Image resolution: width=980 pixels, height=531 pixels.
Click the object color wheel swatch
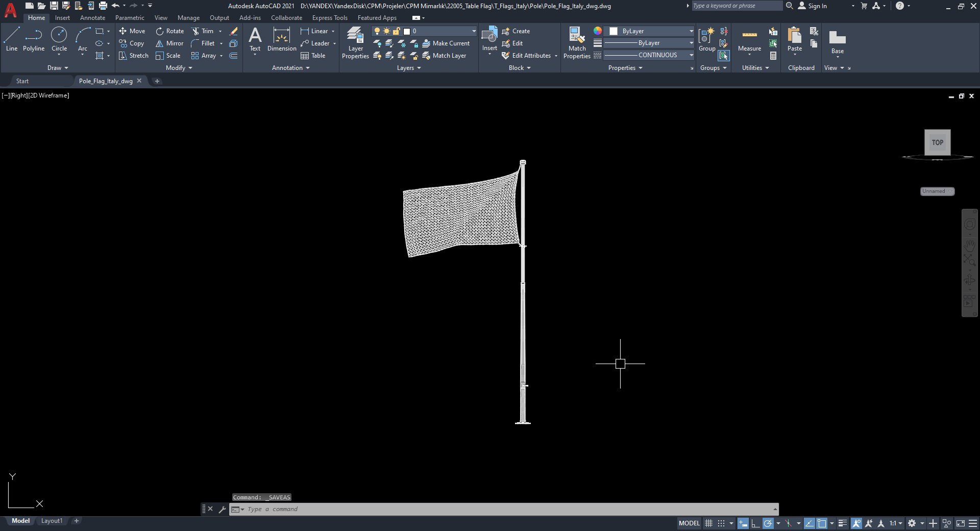coord(598,31)
